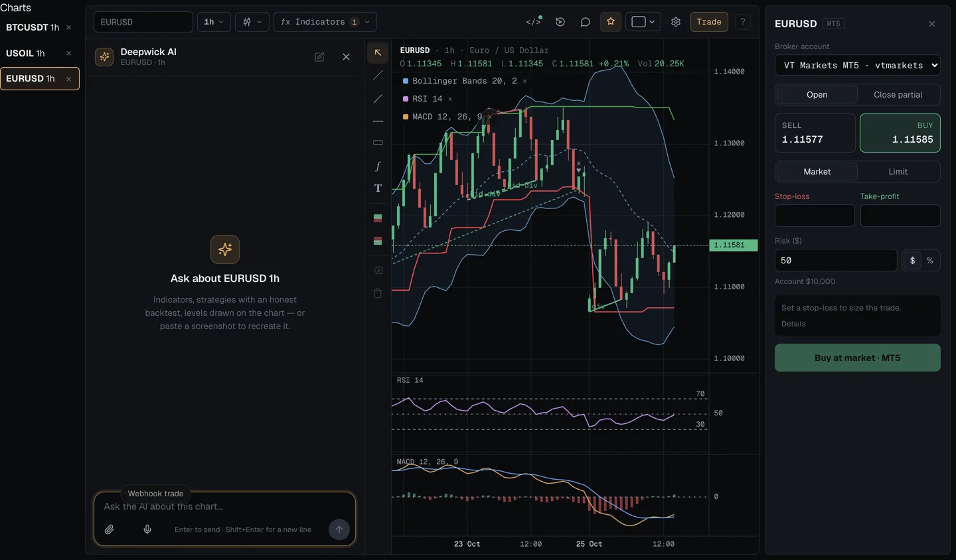Open the VT Markets MT5 broker dropdown
The image size is (956, 560).
[x=858, y=65]
